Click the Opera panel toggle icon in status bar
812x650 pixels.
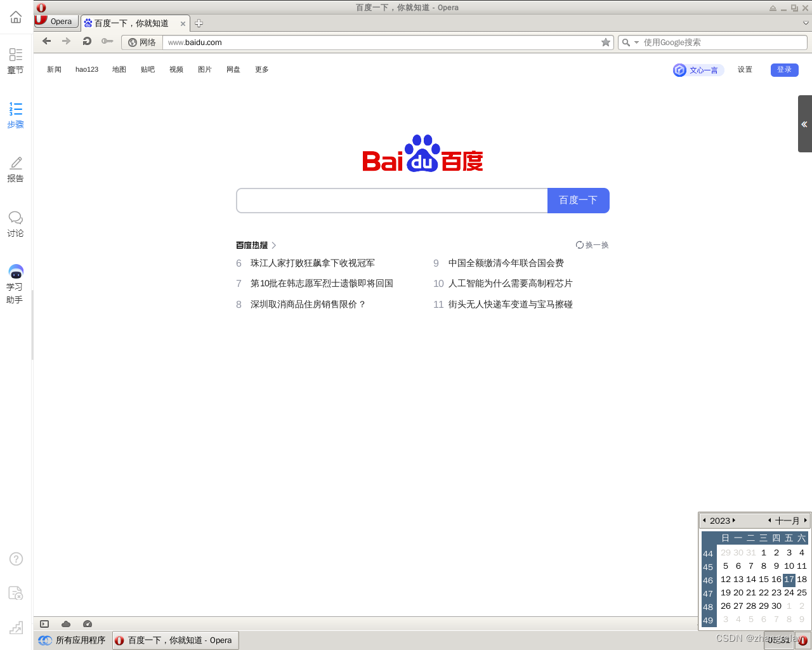pyautogui.click(x=44, y=624)
